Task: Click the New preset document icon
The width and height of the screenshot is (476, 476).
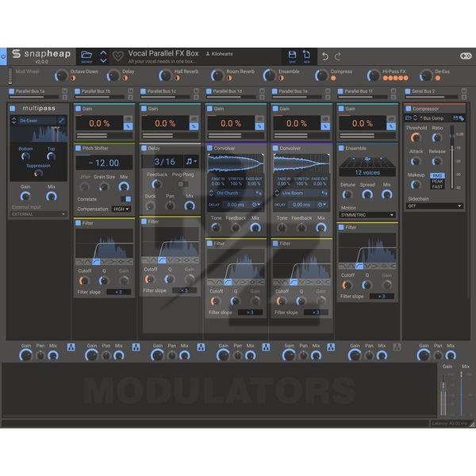Action: 306,55
